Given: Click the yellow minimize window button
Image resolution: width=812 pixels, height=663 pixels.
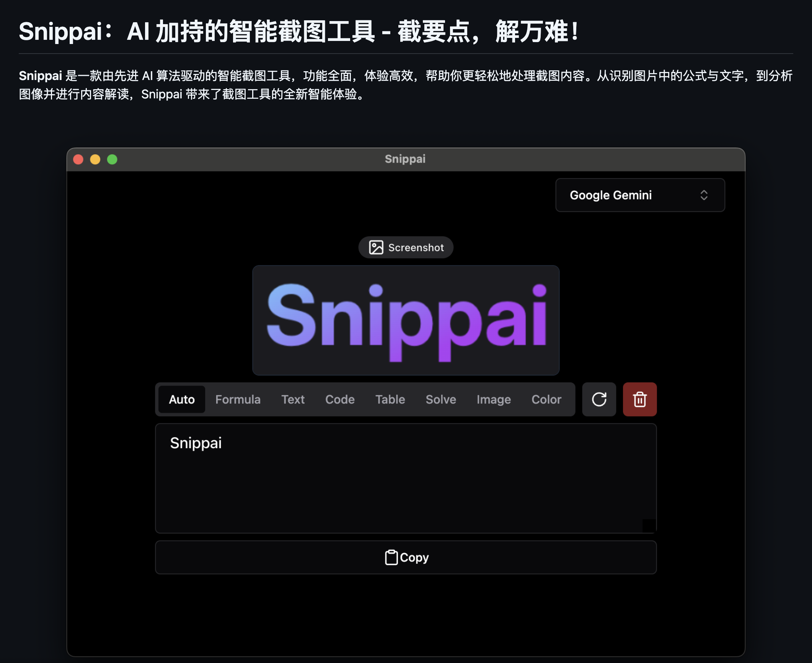Looking at the screenshot, I should tap(95, 159).
